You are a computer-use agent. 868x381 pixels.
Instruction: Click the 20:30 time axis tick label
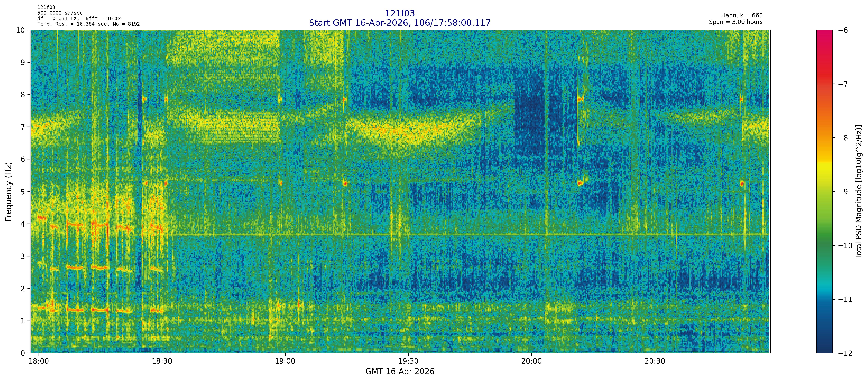pyautogui.click(x=655, y=362)
